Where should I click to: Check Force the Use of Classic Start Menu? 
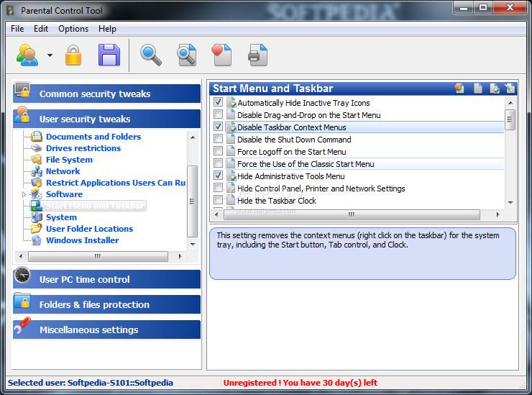(x=218, y=163)
